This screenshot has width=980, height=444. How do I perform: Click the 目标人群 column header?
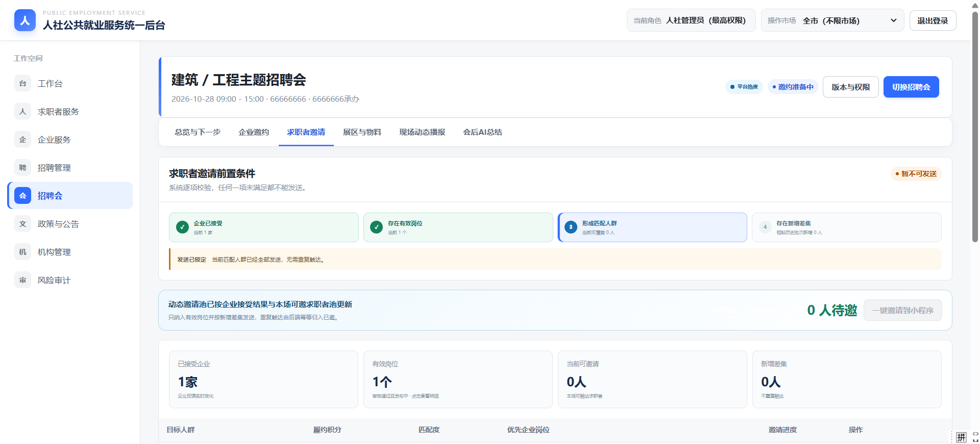point(181,430)
